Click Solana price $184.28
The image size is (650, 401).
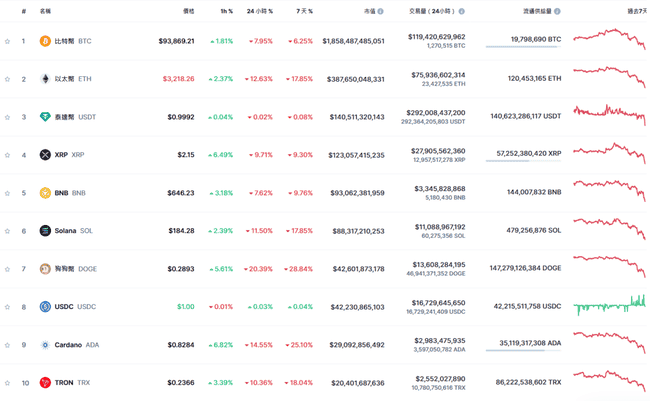click(181, 231)
